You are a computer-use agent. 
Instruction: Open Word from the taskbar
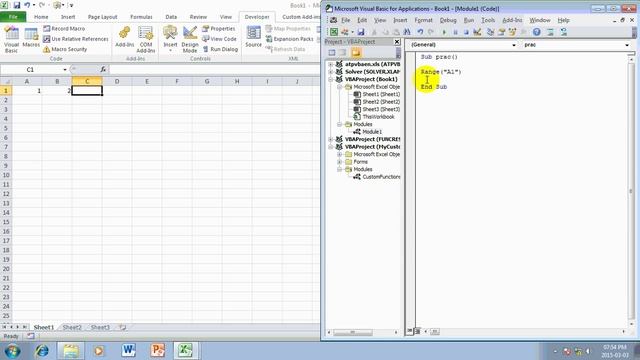tap(129, 350)
